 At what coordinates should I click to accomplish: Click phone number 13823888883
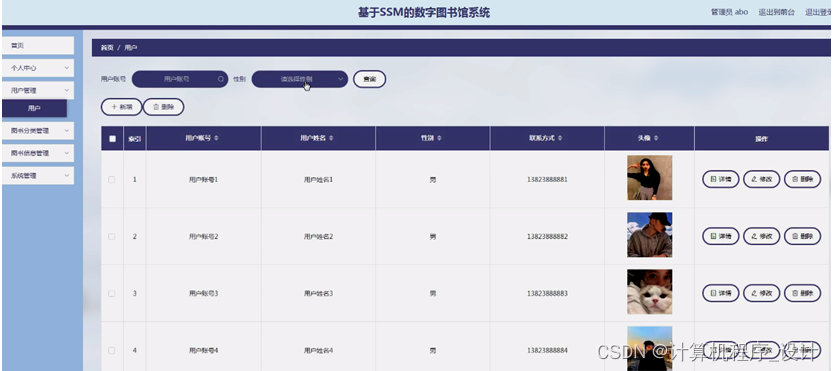(x=547, y=293)
